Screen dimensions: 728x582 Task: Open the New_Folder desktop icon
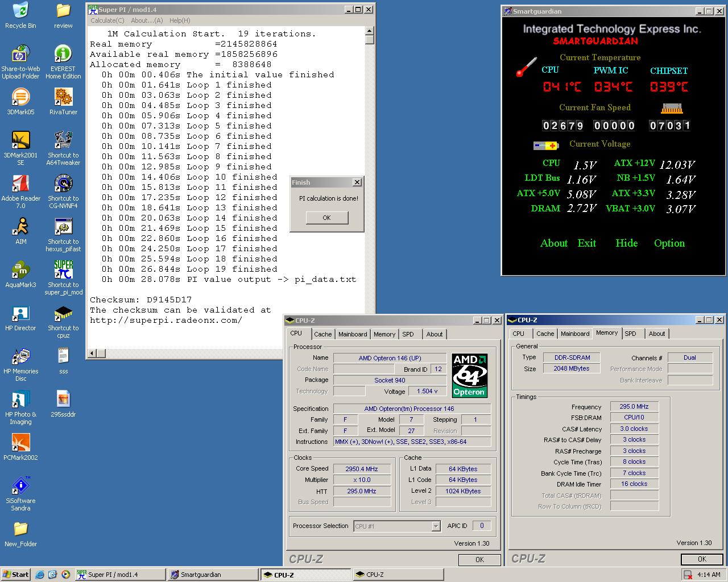coord(20,534)
